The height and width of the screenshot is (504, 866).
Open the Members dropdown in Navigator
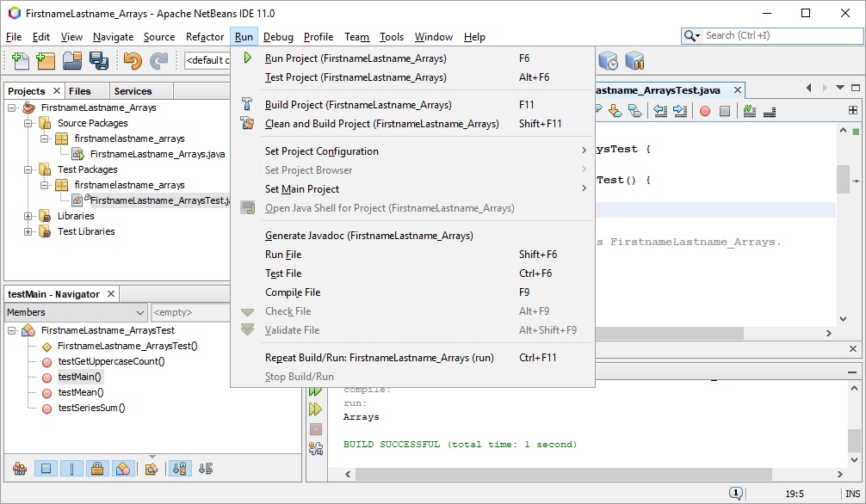coord(77,312)
